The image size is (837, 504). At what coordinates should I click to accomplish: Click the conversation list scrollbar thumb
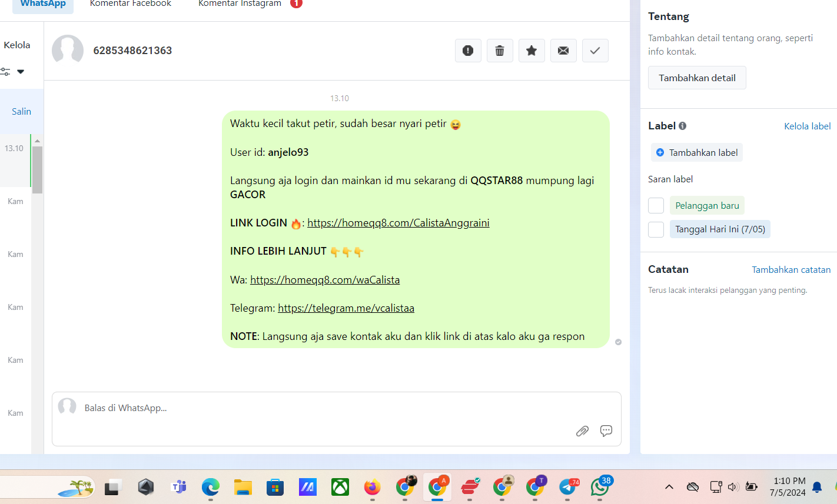38,170
